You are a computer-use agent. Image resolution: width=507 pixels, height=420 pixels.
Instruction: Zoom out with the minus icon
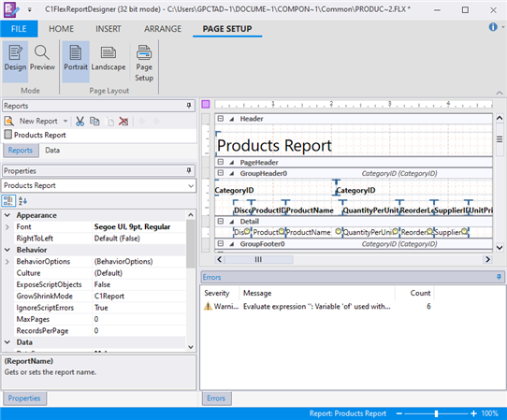click(x=399, y=413)
